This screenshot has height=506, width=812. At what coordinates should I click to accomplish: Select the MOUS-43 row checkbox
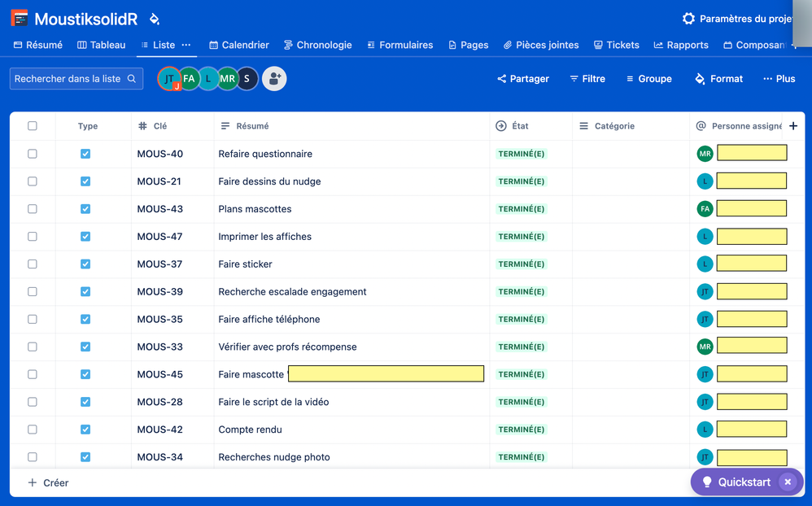(32, 209)
